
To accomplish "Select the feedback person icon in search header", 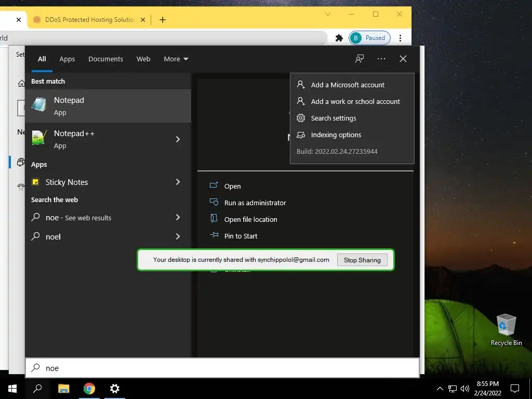I will click(x=360, y=59).
